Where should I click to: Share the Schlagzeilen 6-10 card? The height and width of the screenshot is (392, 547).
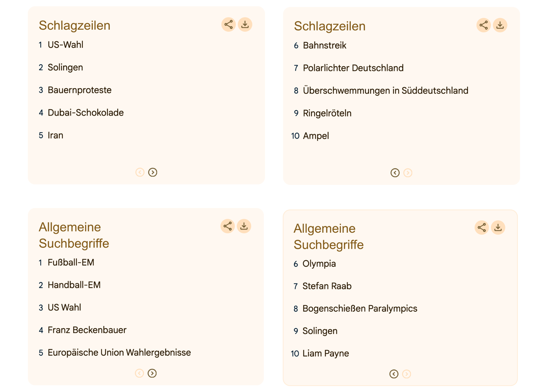pyautogui.click(x=484, y=25)
